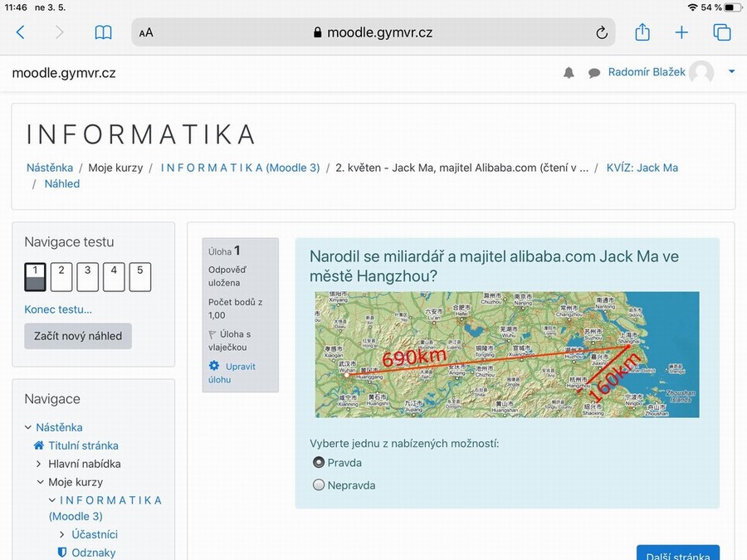Image resolution: width=747 pixels, height=560 pixels.
Task: Click the Náhled breadcrumb link
Action: pos(62,184)
